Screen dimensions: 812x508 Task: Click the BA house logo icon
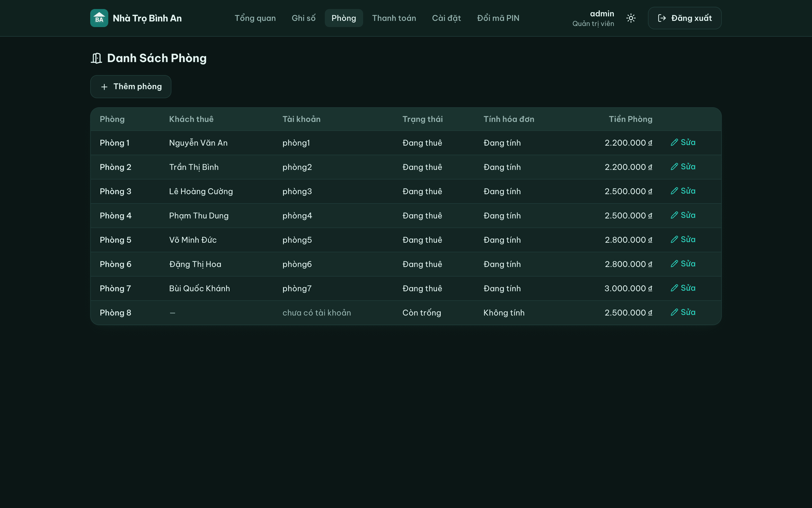(x=99, y=18)
